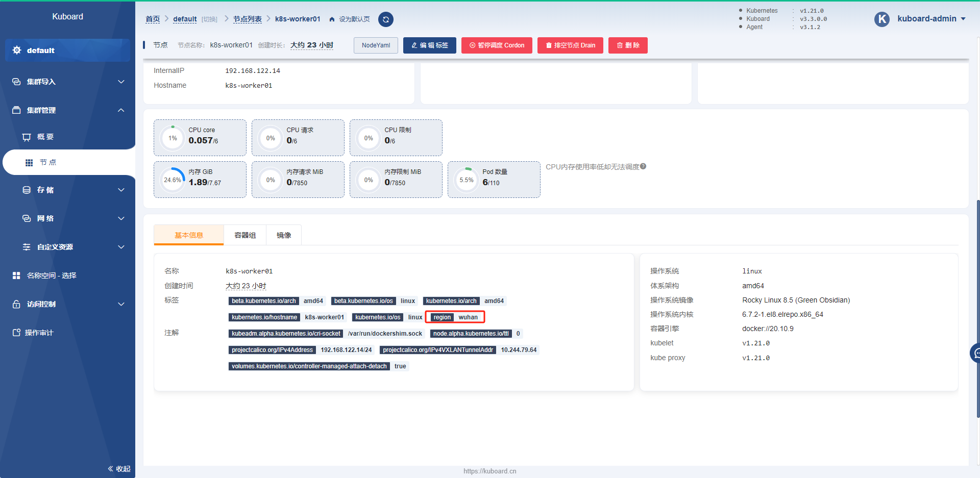Click the Pod 数量 5.5% gauge

pos(467,180)
